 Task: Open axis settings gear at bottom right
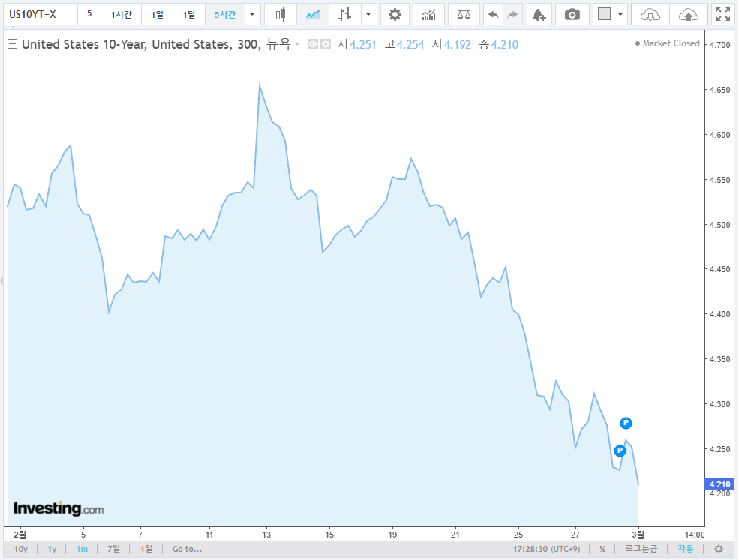click(718, 549)
